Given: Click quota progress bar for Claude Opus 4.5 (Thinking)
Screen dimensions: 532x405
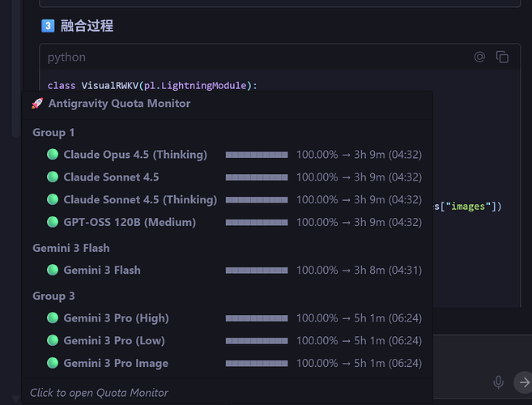Looking at the screenshot, I should (257, 155).
